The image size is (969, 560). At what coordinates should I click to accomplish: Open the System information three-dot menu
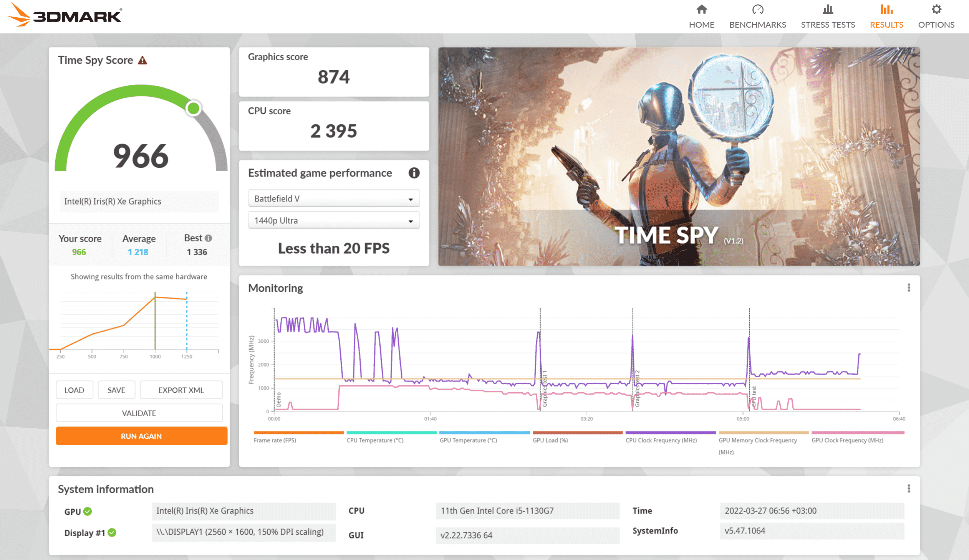point(909,489)
